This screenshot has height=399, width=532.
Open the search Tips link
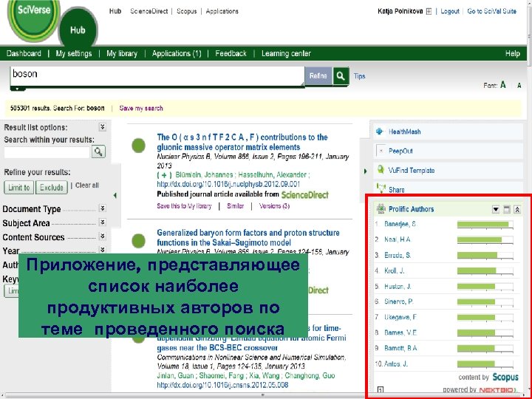(x=359, y=76)
